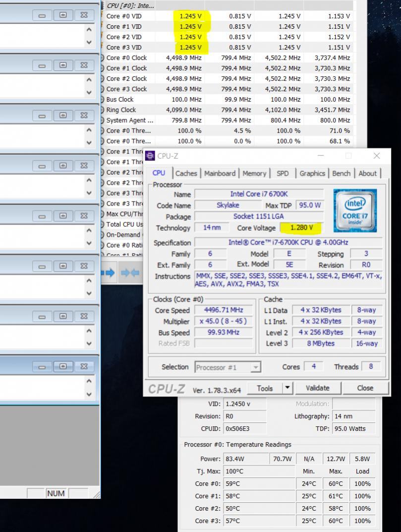Click the empty Modulation field in Core Temp
Screen dimensions: 401x532
click(353, 404)
